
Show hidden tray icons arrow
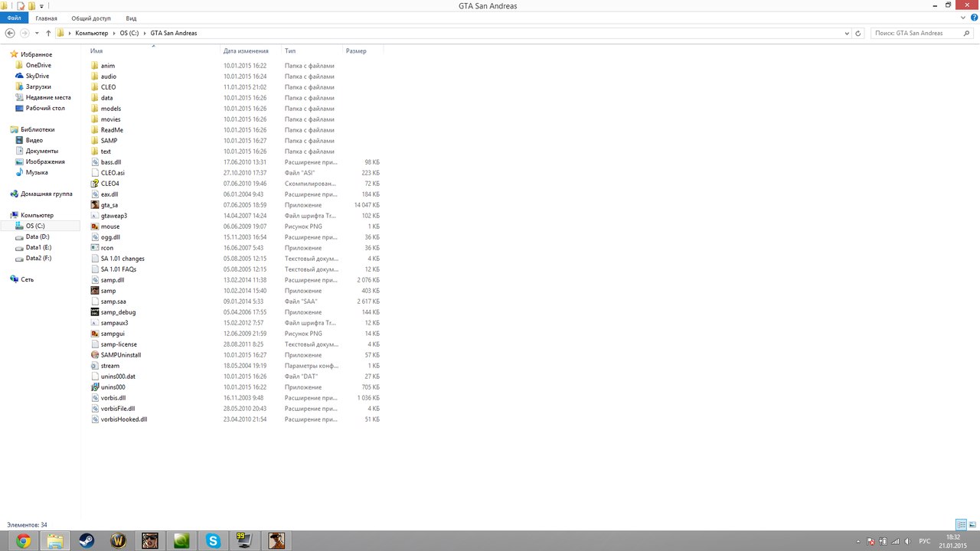859,541
